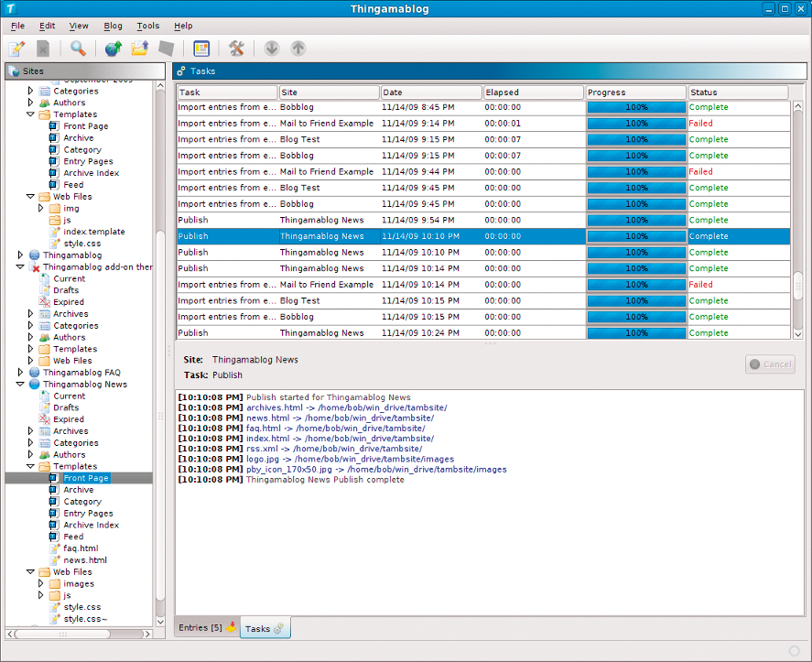
Task: Click progress bar of selected 10:10 PM Publish row
Action: [636, 236]
